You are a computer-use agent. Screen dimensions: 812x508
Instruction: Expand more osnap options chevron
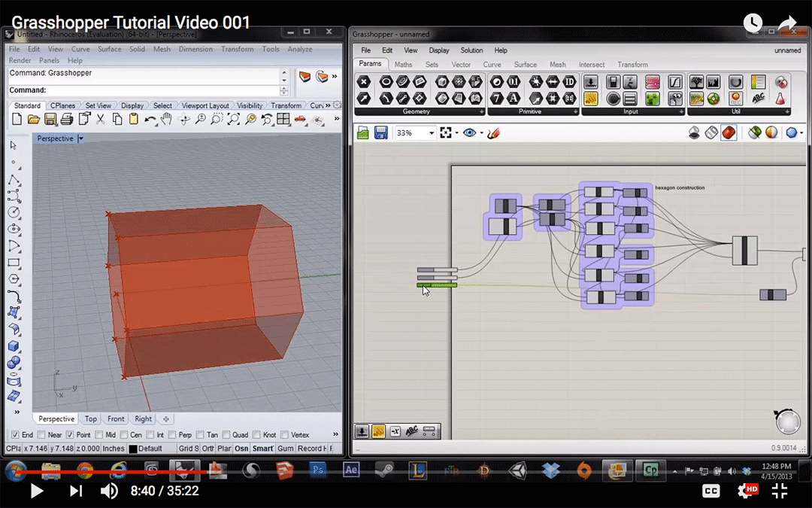pos(335,434)
